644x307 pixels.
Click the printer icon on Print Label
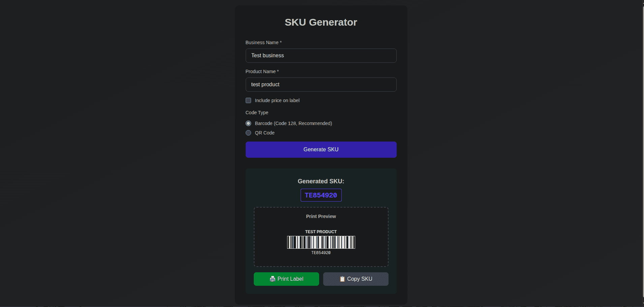(x=272, y=279)
